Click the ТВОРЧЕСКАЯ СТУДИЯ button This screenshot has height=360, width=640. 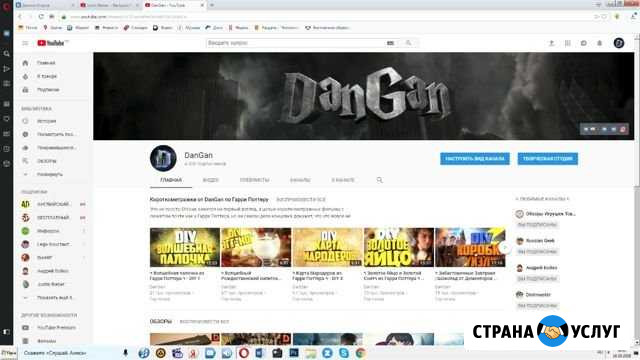click(547, 159)
